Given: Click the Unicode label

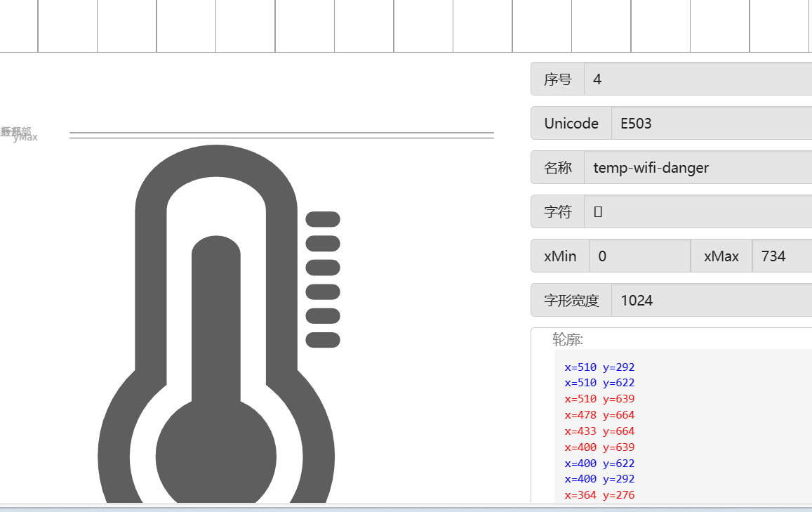Looking at the screenshot, I should (571, 124).
